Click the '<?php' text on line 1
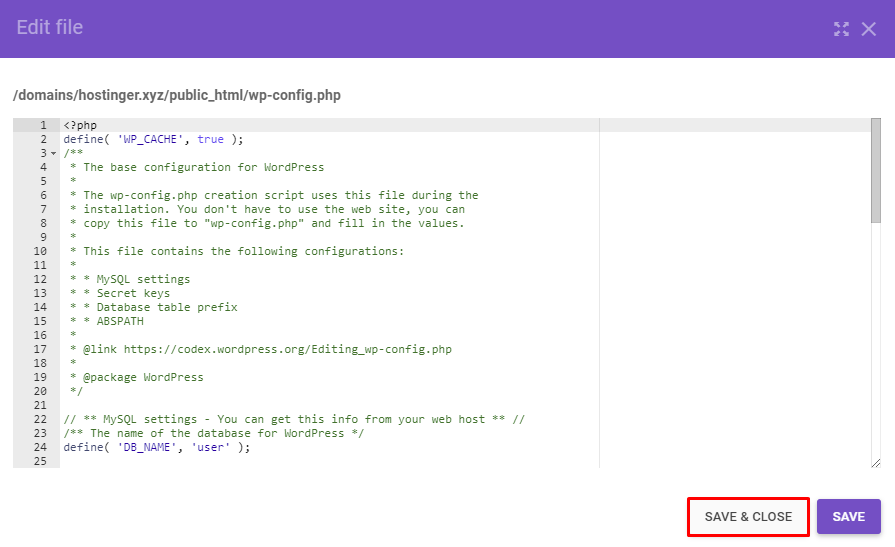The image size is (895, 547). click(80, 125)
